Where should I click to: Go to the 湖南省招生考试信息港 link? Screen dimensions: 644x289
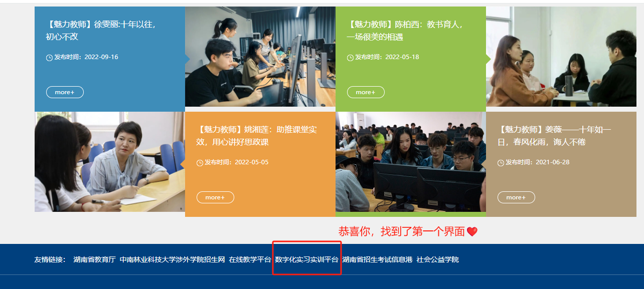377,259
